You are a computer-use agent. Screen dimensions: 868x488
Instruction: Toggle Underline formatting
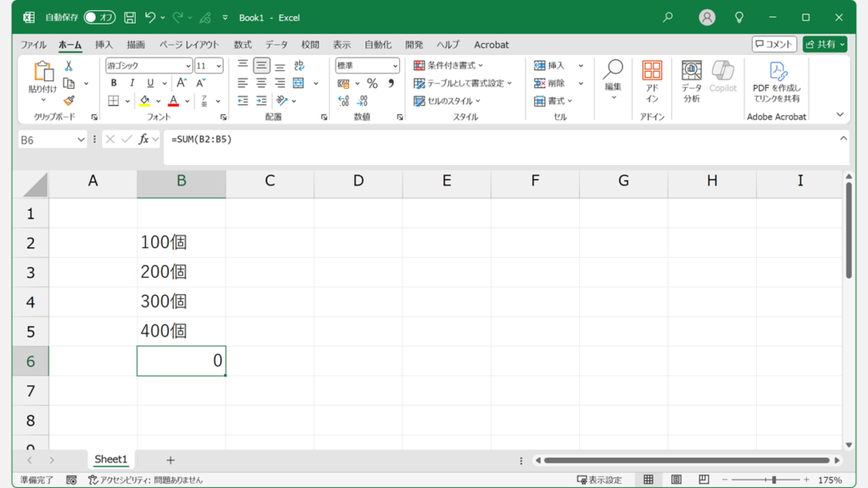click(x=150, y=83)
